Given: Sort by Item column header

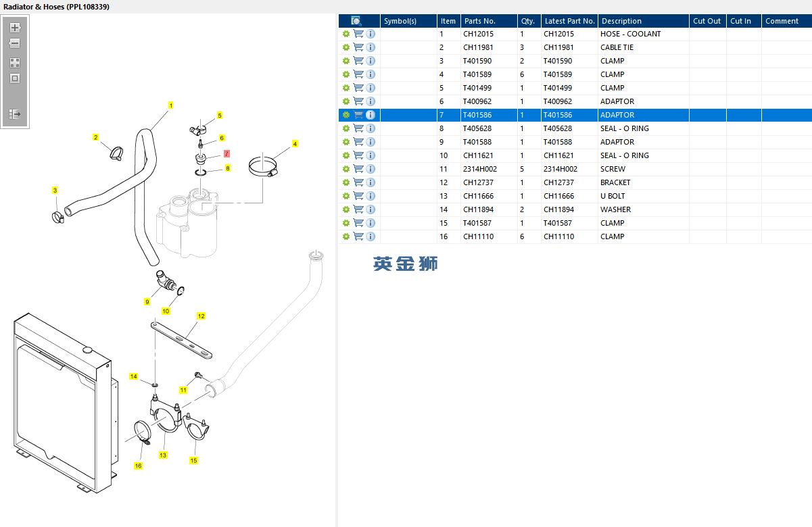Looking at the screenshot, I should [448, 21].
